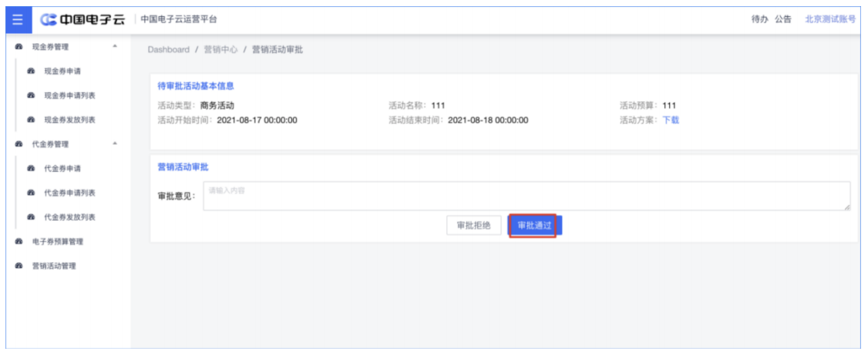This screenshot has height=358, width=868.
Task: Click the icon beside 营销活动管理
Action: pyautogui.click(x=19, y=266)
